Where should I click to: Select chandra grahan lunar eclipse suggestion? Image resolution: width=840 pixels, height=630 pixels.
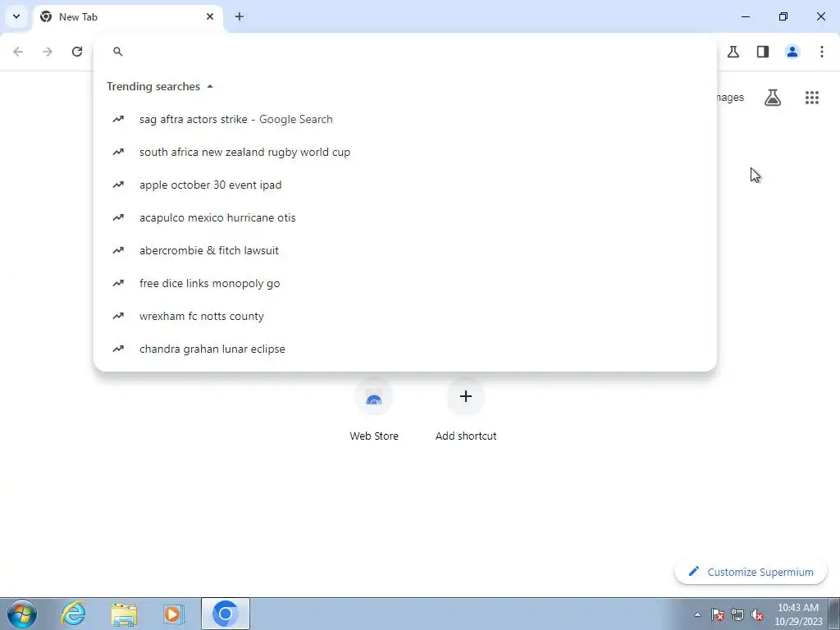pos(405,349)
